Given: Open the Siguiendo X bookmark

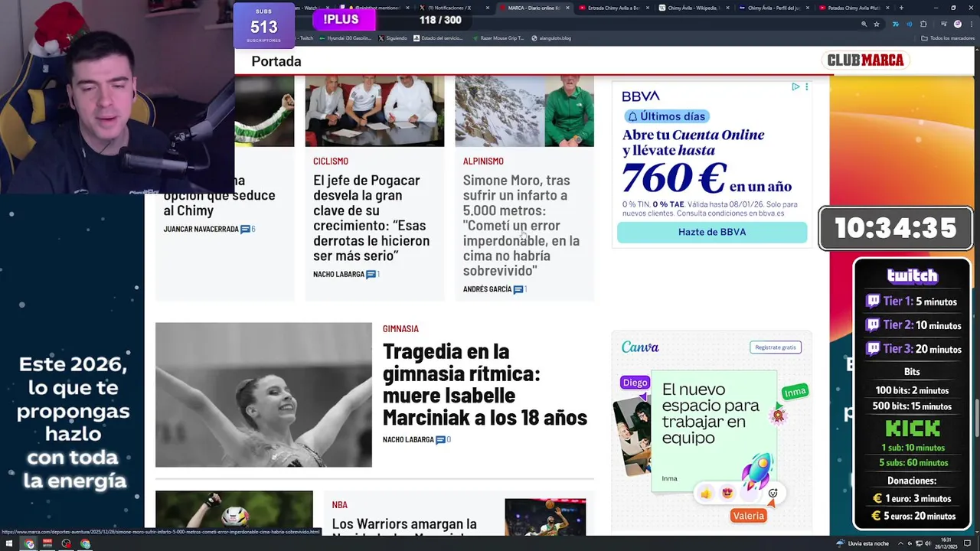Looking at the screenshot, I should [x=393, y=37].
